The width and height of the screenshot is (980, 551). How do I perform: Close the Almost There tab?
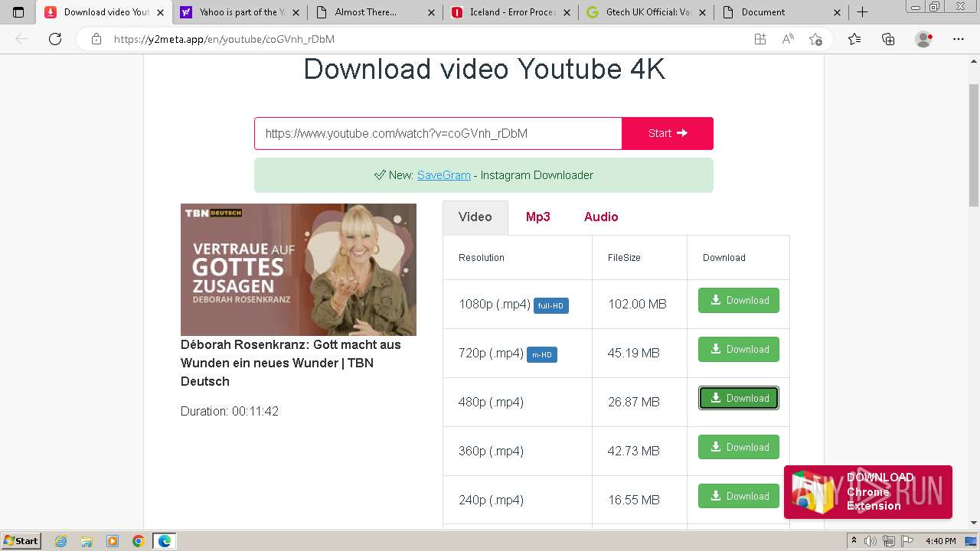pos(430,12)
